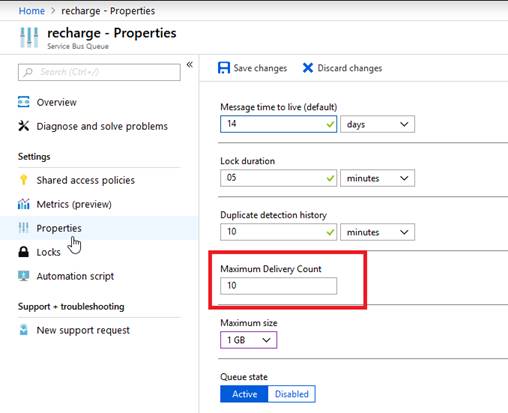Go to Shared access policies
The image size is (508, 413).
(x=99, y=180)
